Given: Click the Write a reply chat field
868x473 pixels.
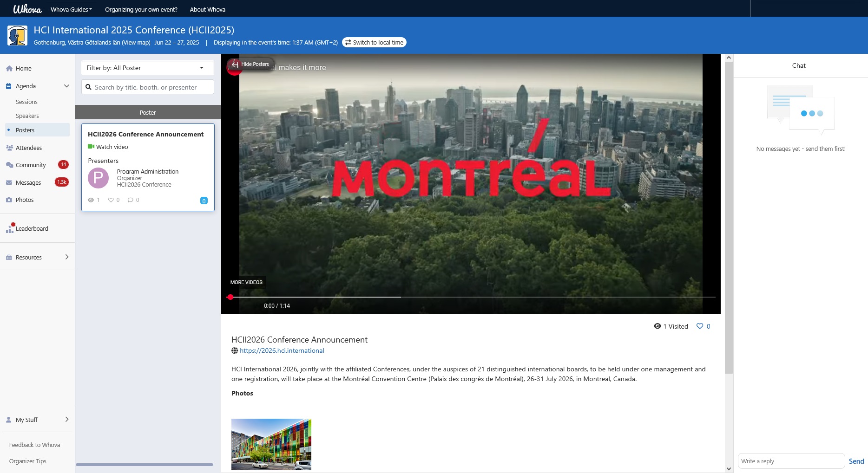Looking at the screenshot, I should [x=791, y=461].
